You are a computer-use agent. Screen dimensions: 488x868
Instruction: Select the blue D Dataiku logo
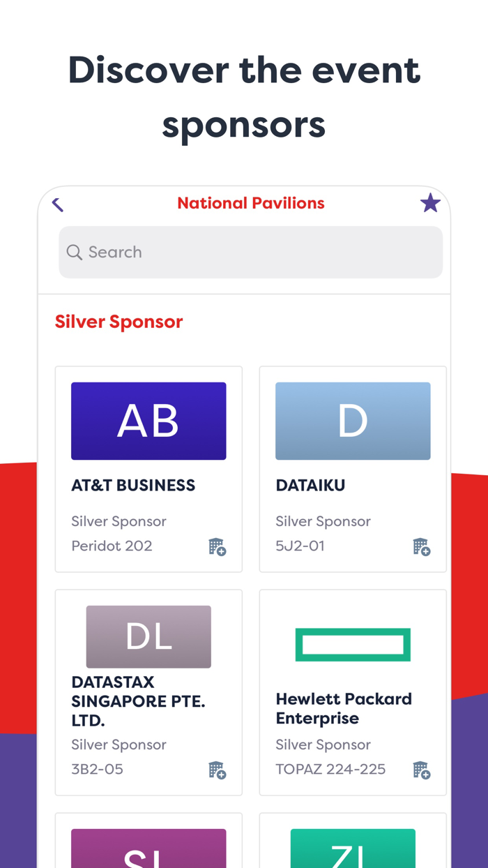pyautogui.click(x=353, y=421)
